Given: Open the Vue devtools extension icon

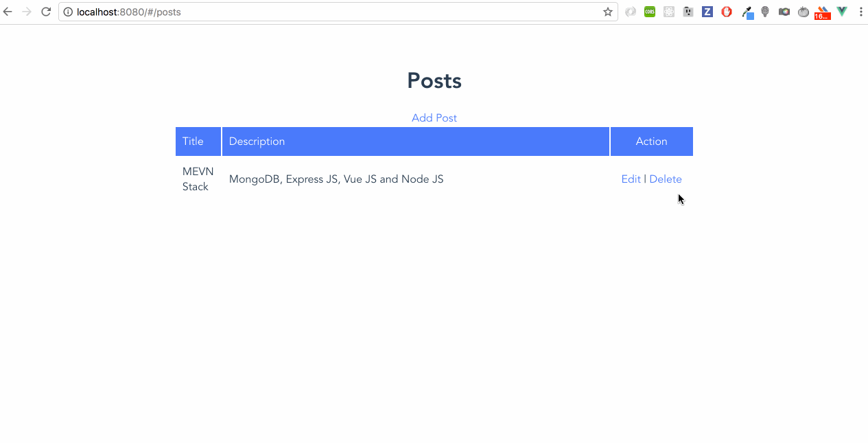Looking at the screenshot, I should tap(842, 12).
